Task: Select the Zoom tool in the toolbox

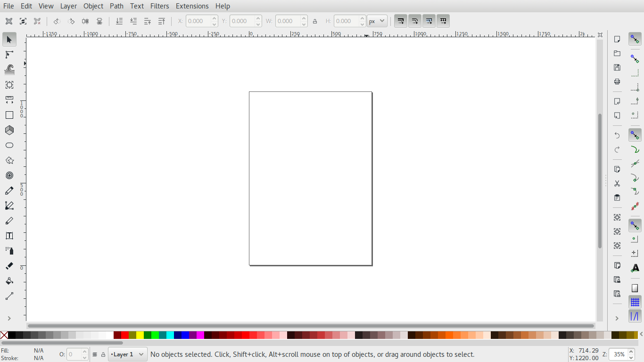Action: pos(9,85)
